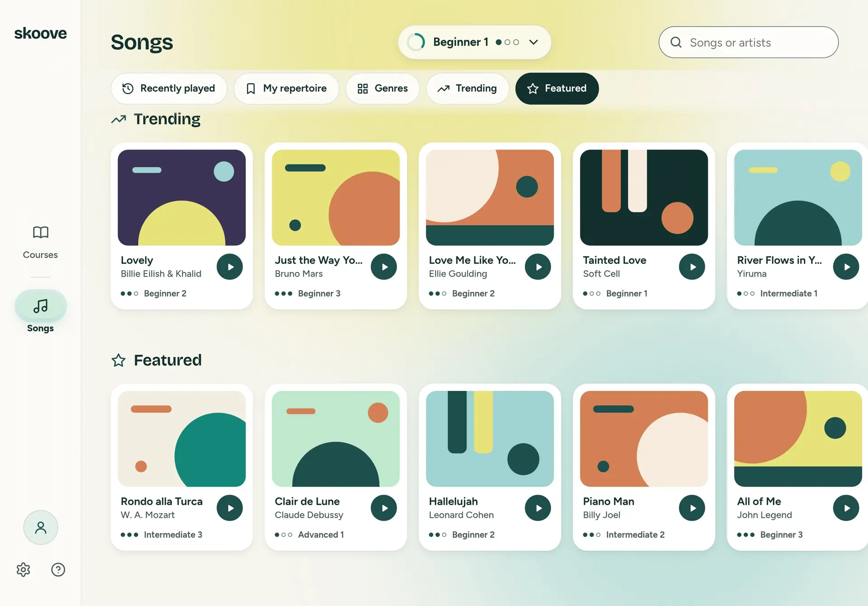Screen dimensions: 868x606
Task: Click artist name Billie Eilish & Khalid
Action: 161,274
